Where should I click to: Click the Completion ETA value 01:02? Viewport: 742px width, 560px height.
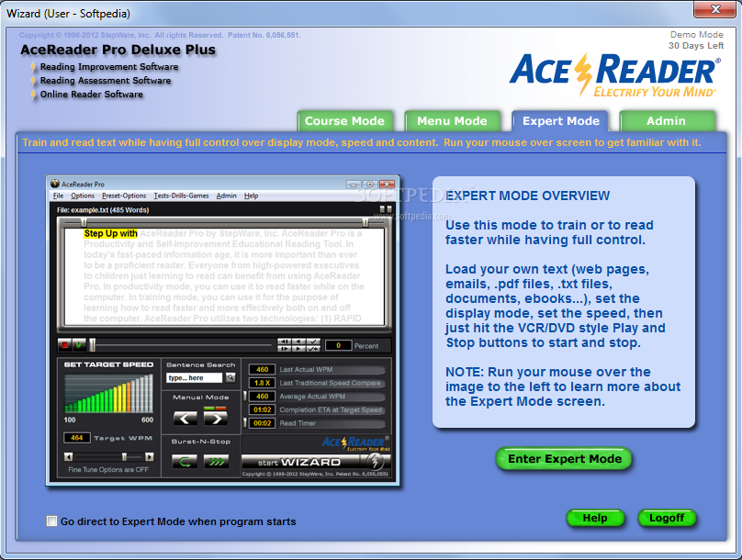(262, 409)
